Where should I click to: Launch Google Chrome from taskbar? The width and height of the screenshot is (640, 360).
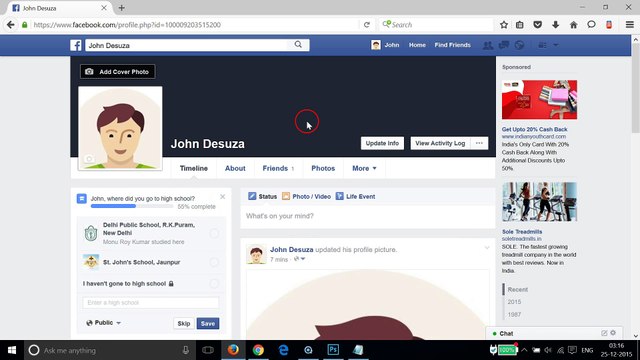tap(258, 350)
